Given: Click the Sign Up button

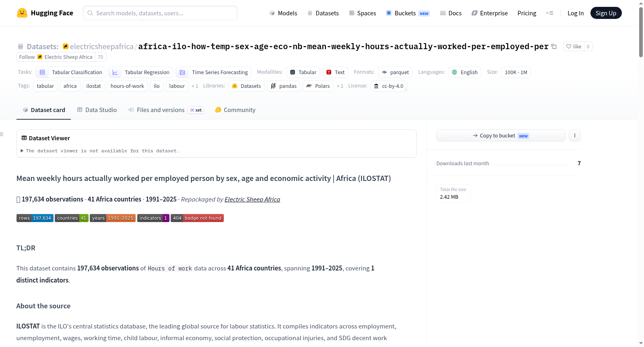Looking at the screenshot, I should coord(606,13).
